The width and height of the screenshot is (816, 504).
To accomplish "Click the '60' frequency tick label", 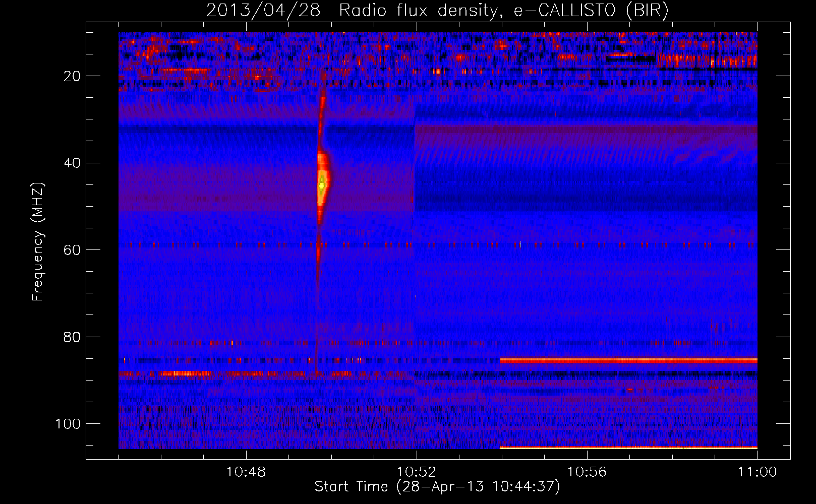I will pyautogui.click(x=72, y=250).
